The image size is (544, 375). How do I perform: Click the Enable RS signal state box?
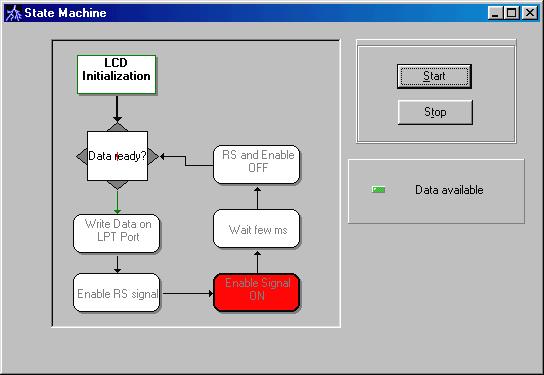pos(117,293)
